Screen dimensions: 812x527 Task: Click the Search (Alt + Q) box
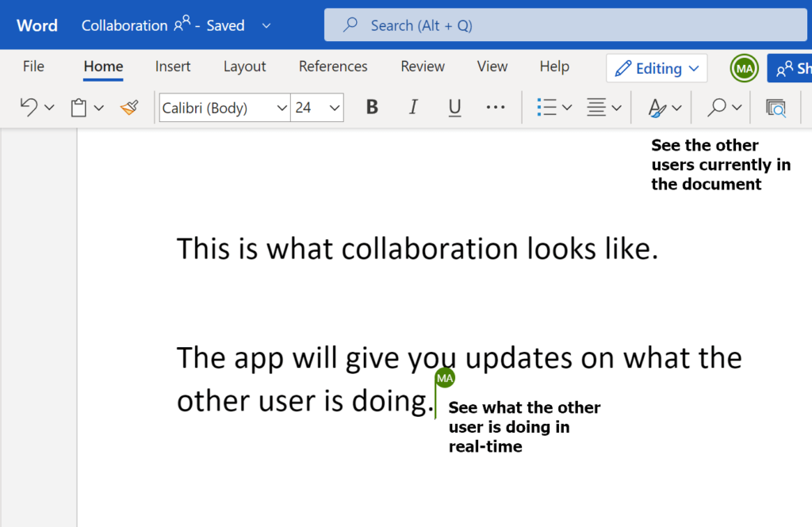[565, 25]
